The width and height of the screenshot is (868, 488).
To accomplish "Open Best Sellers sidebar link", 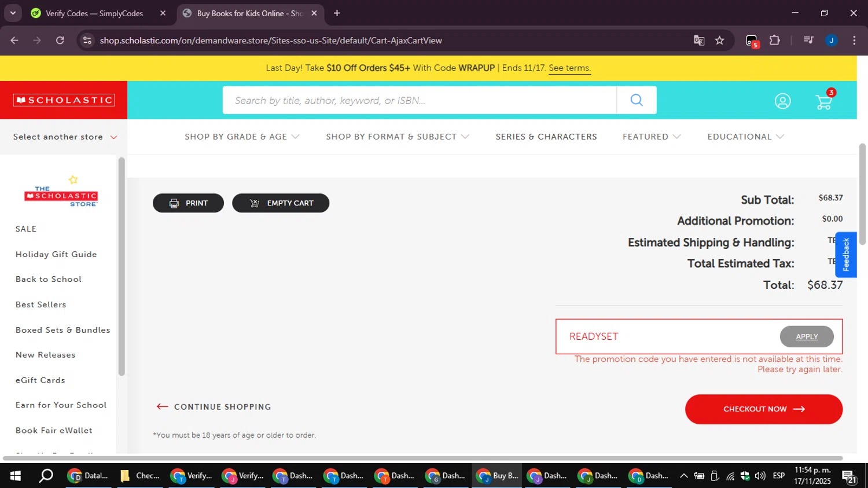I will 41,304.
